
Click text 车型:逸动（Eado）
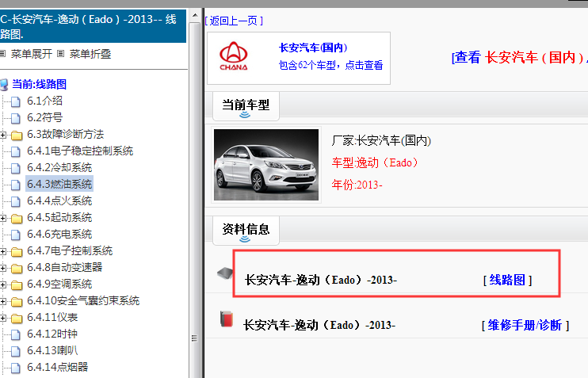[375, 162]
